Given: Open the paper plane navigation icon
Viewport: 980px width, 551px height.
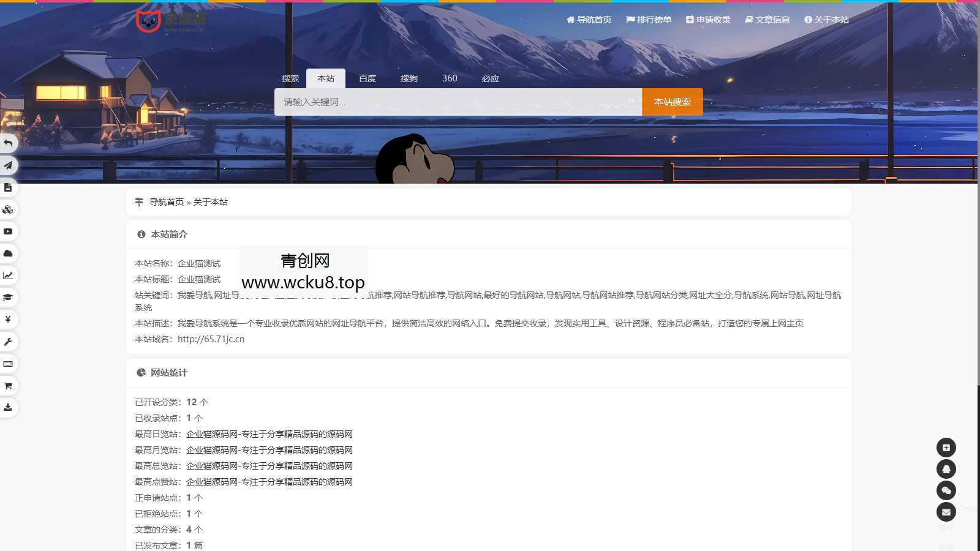Looking at the screenshot, I should coord(8,165).
